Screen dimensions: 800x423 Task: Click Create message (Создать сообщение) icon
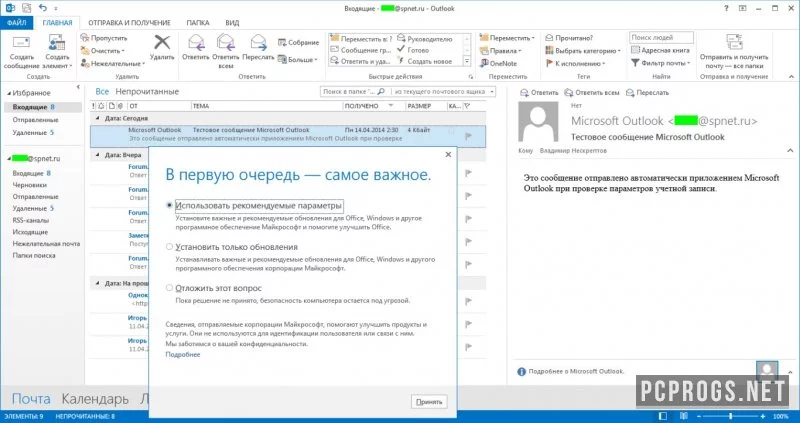pos(21,43)
